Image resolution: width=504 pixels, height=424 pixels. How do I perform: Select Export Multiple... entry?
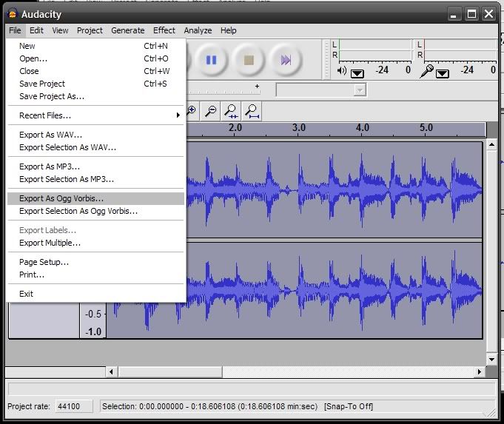click(x=95, y=243)
